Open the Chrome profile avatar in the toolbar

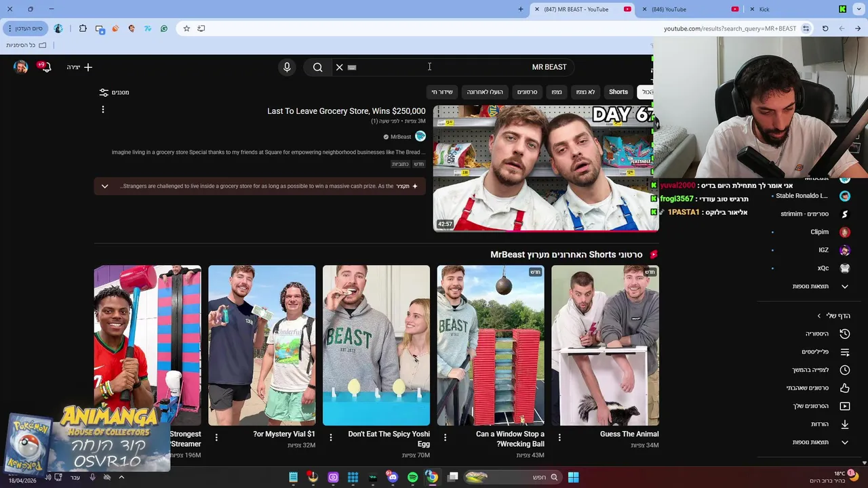coord(58,28)
